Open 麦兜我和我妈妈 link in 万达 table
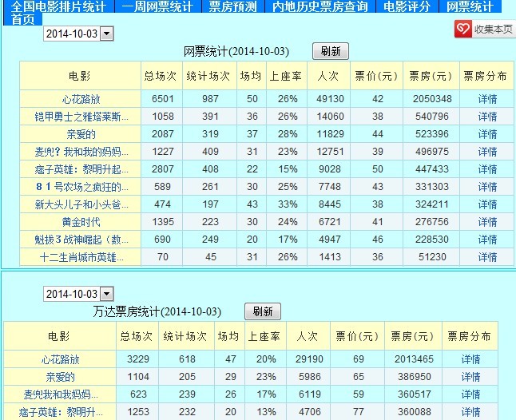Screen dimensions: 516x420 [x=61, y=394]
